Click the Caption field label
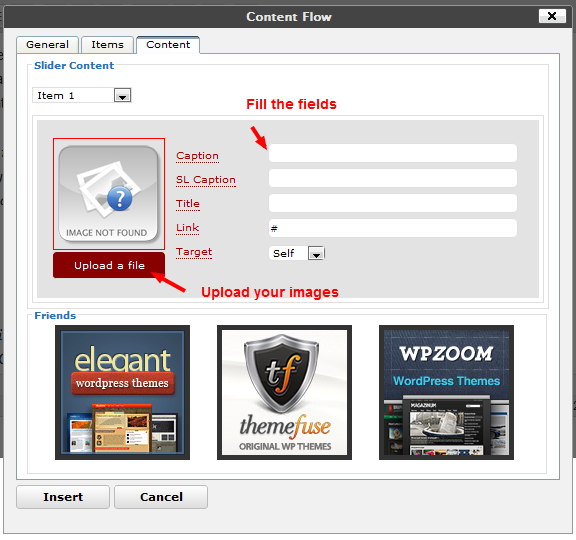Viewport: 576px width, 540px height. pyautogui.click(x=197, y=156)
